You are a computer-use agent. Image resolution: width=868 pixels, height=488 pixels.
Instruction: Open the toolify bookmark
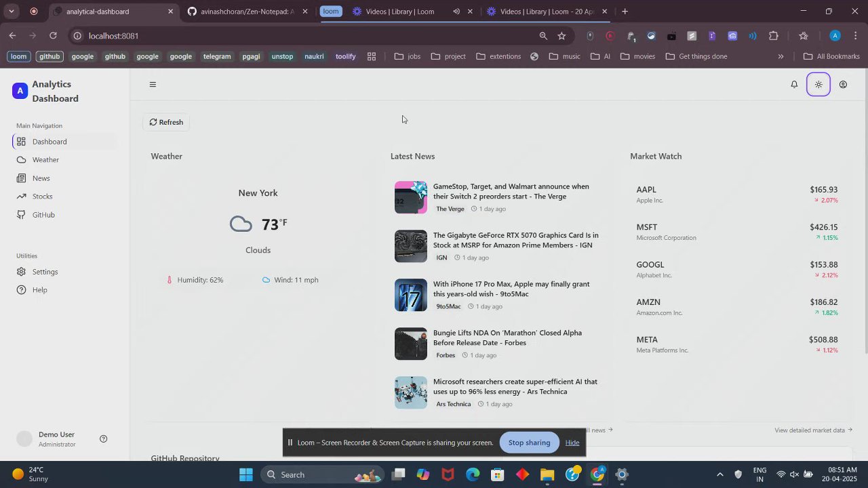coord(345,56)
